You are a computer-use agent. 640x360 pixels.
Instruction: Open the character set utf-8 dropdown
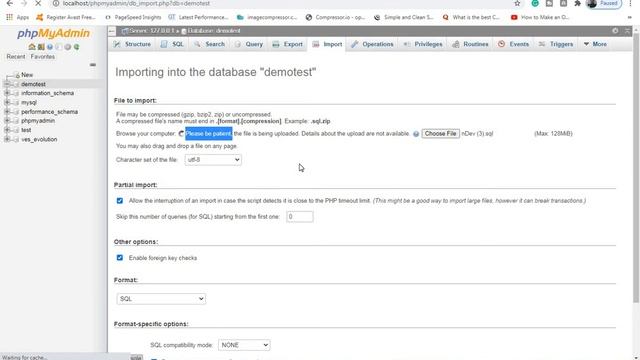pyautogui.click(x=213, y=160)
